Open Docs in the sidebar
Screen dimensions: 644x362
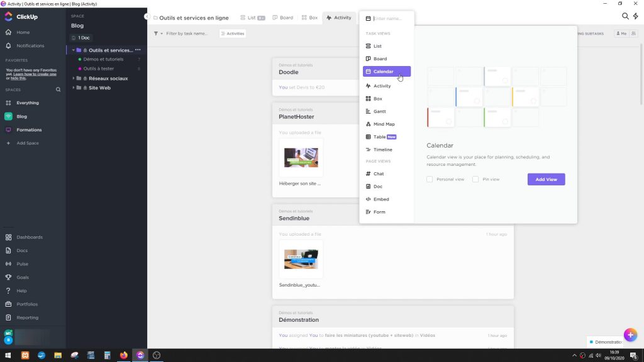(x=22, y=250)
